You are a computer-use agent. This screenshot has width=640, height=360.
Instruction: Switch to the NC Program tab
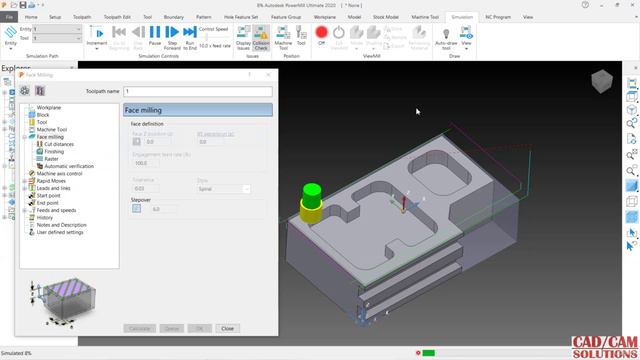[498, 17]
